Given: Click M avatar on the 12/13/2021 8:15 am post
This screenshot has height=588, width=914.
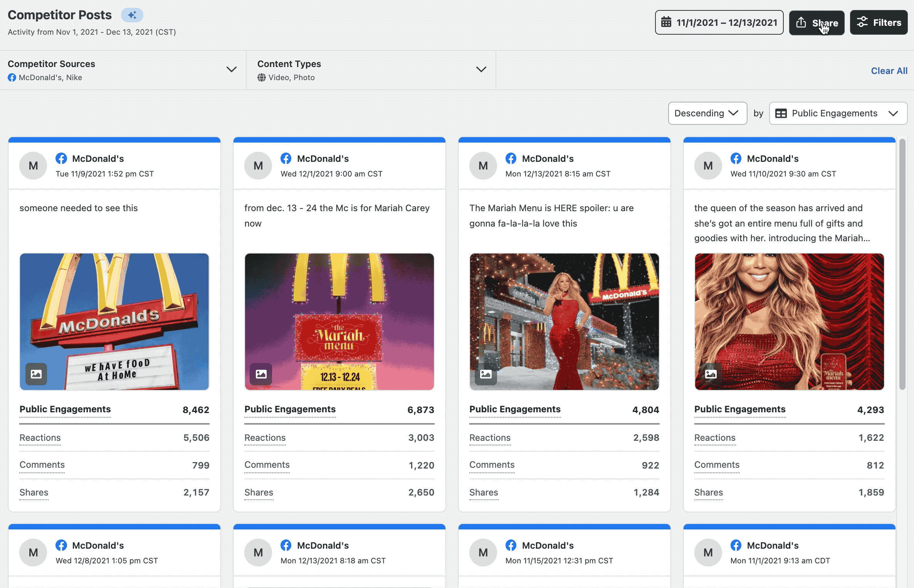Looking at the screenshot, I should [483, 166].
